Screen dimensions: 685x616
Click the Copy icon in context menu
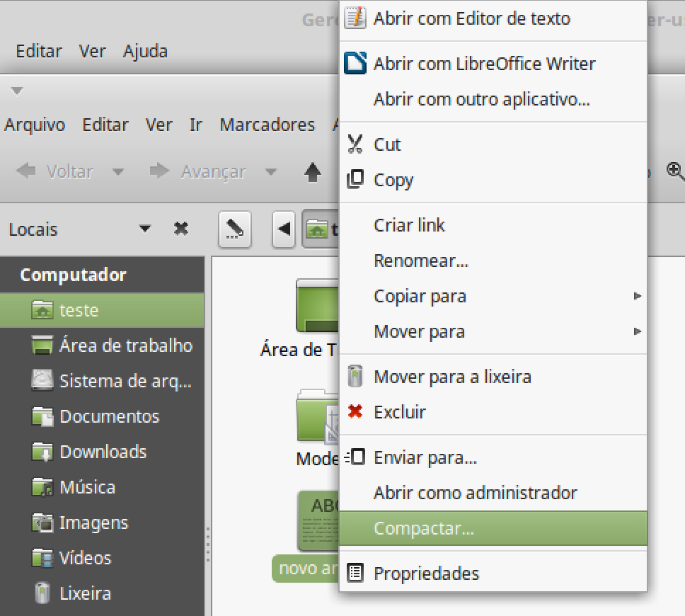coord(355,180)
